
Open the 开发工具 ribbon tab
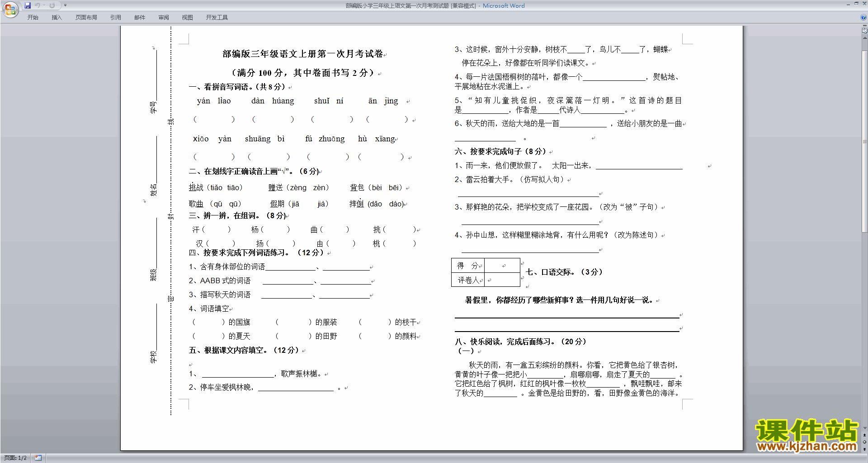tap(217, 17)
